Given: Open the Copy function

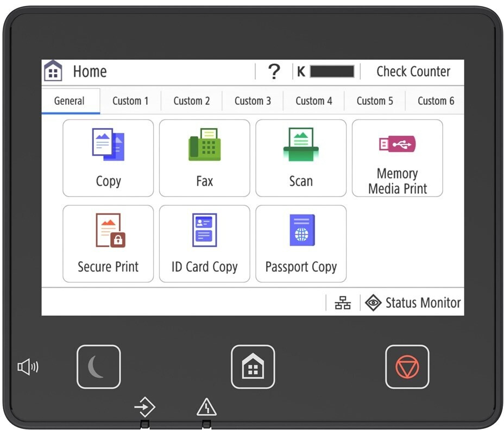Looking at the screenshot, I should pos(108,158).
